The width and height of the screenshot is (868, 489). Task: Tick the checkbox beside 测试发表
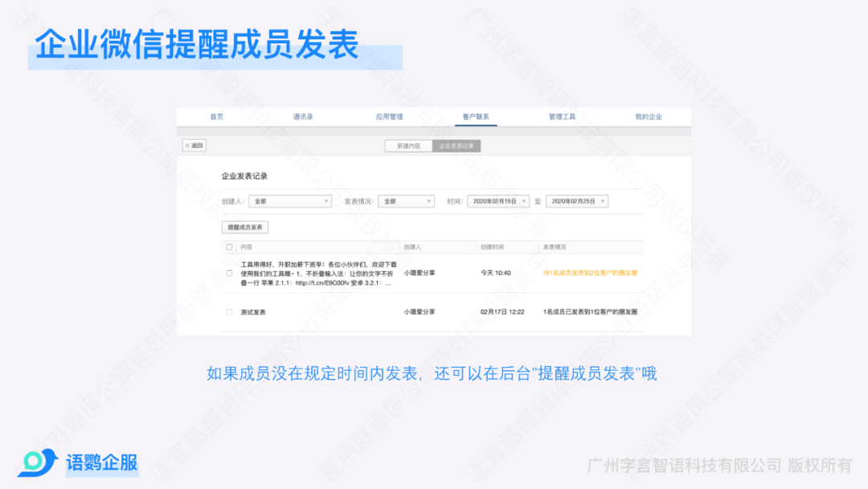coord(229,311)
